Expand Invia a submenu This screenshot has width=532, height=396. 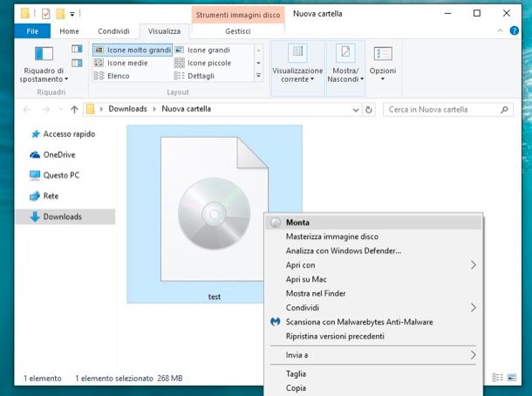pos(373,355)
